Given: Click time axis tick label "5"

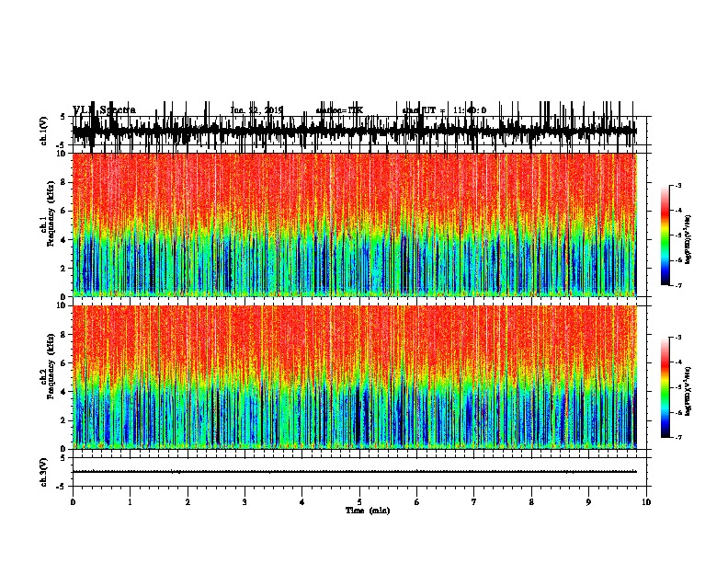Looking at the screenshot, I should 359,502.
